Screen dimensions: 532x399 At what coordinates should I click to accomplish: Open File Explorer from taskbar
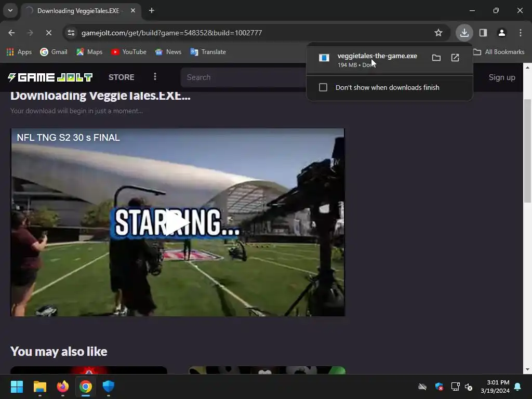[x=39, y=387]
